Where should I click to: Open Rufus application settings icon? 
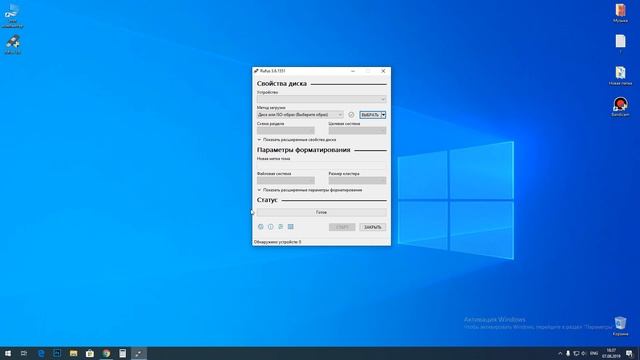pos(280,227)
